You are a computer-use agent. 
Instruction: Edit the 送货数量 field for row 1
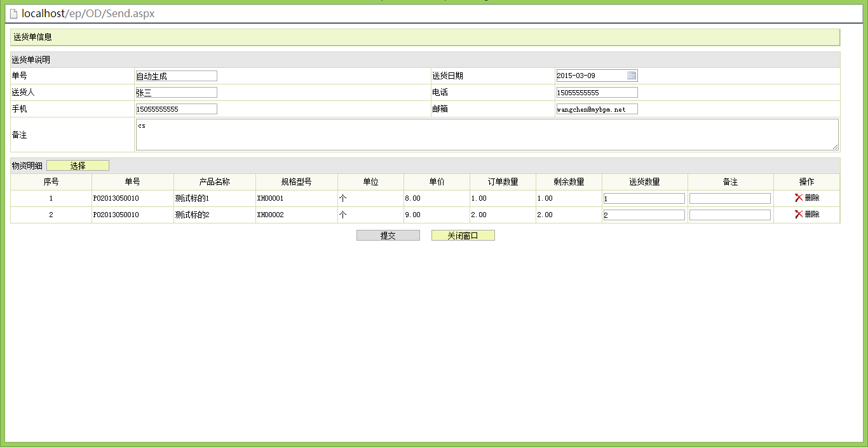(644, 199)
